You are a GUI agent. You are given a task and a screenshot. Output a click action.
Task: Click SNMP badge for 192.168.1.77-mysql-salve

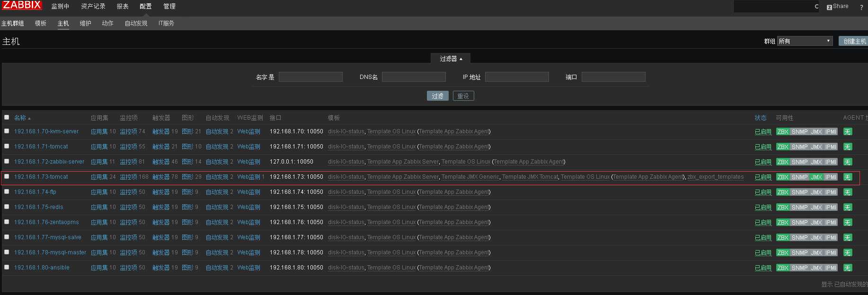(800, 238)
